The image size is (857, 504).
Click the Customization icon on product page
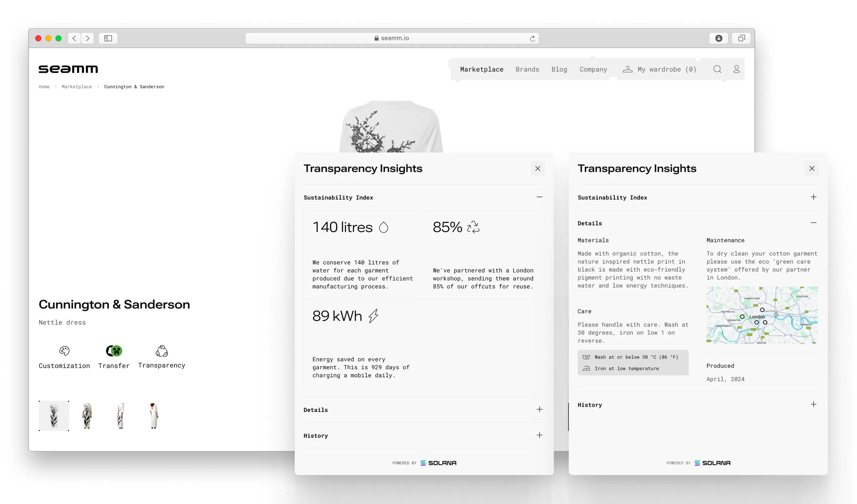coord(64,350)
